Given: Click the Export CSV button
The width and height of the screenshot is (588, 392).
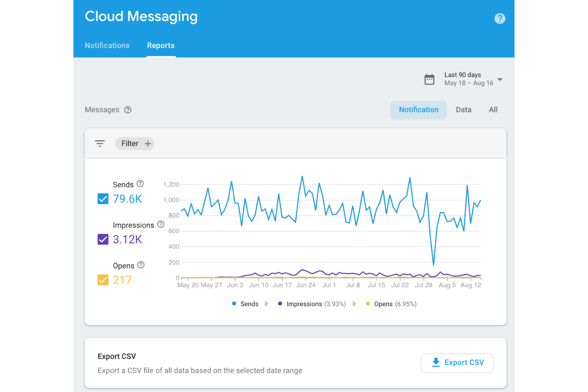Looking at the screenshot, I should point(457,363).
